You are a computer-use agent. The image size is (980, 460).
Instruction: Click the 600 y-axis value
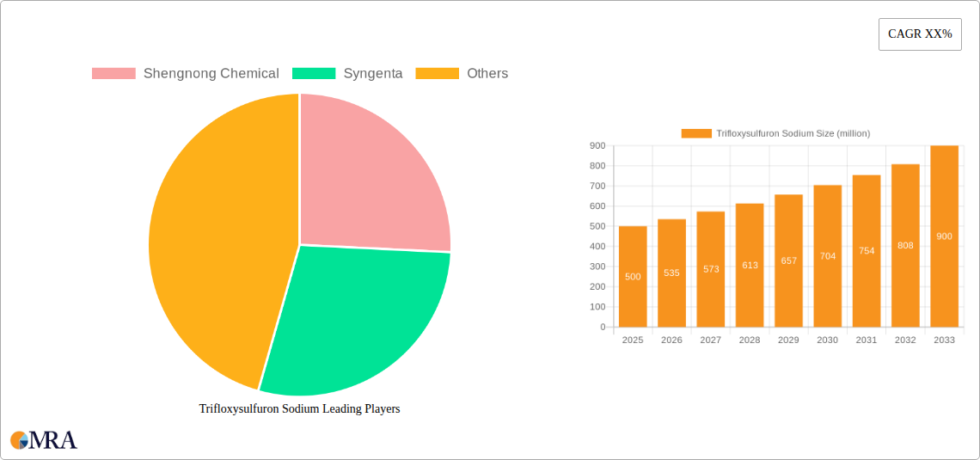tap(597, 206)
